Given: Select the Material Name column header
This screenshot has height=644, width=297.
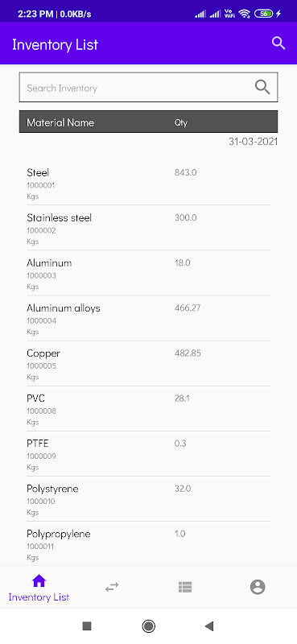Looking at the screenshot, I should [60, 122].
